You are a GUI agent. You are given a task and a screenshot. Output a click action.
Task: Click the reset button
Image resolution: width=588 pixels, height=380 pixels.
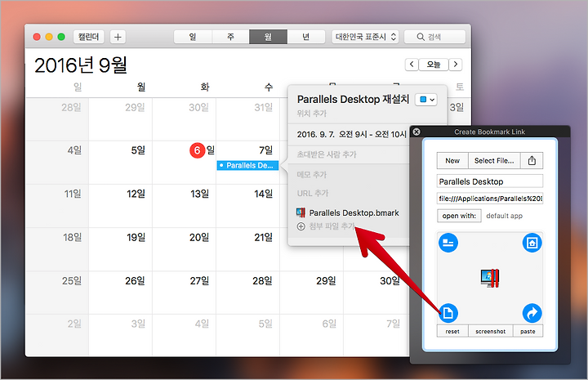(452, 331)
